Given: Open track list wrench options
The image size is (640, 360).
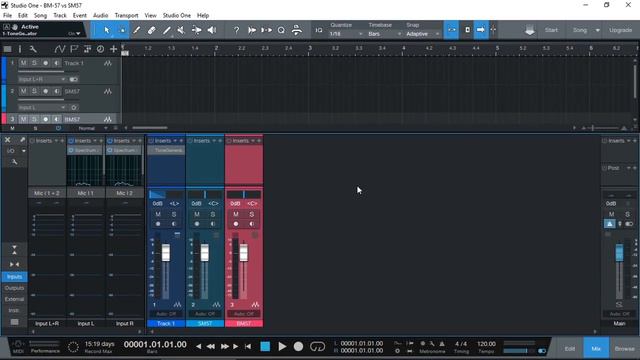Looking at the screenshot, I should point(33,49).
